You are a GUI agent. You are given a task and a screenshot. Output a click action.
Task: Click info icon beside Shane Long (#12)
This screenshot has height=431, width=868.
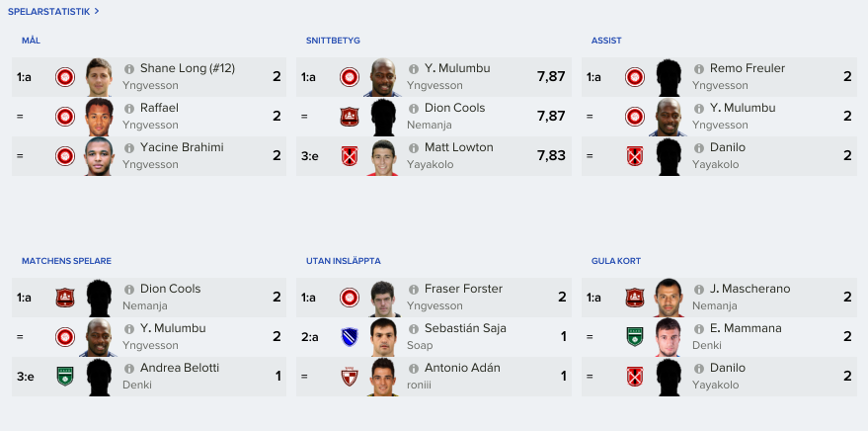point(129,69)
